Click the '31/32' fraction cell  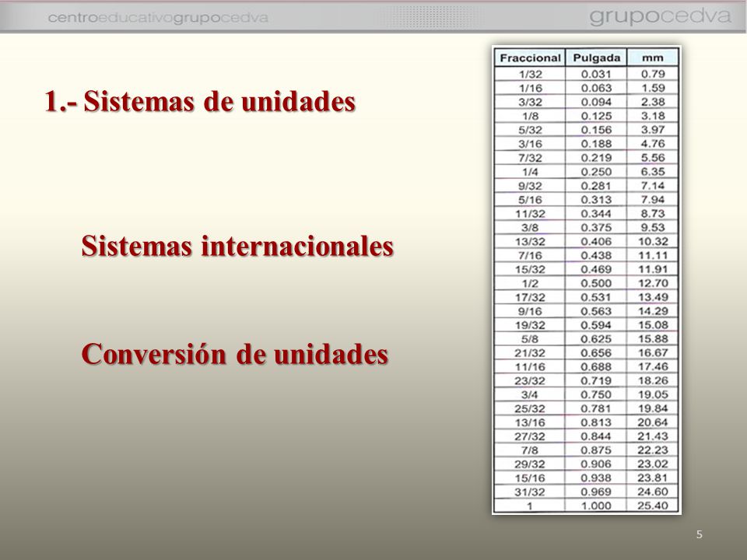tap(530, 492)
